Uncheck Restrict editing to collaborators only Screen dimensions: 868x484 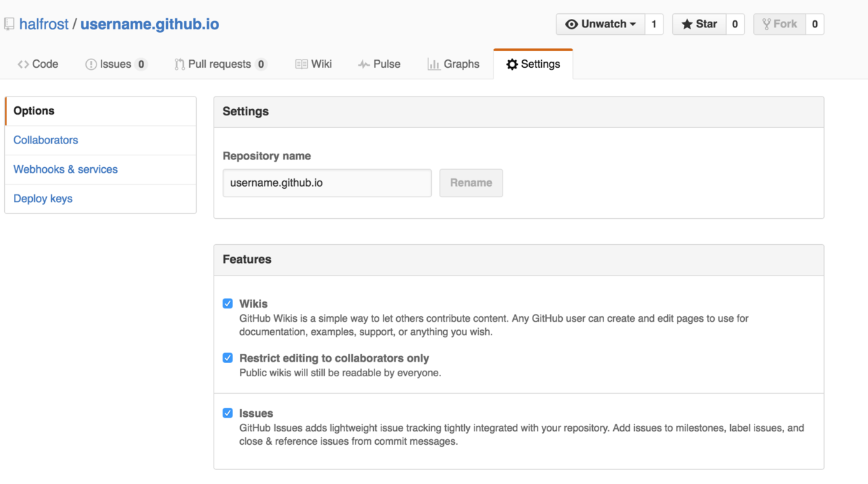pyautogui.click(x=227, y=358)
